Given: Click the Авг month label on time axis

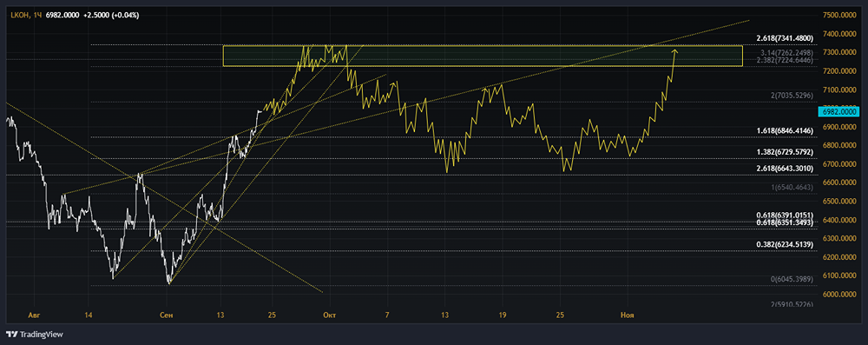Looking at the screenshot, I should coord(35,315).
